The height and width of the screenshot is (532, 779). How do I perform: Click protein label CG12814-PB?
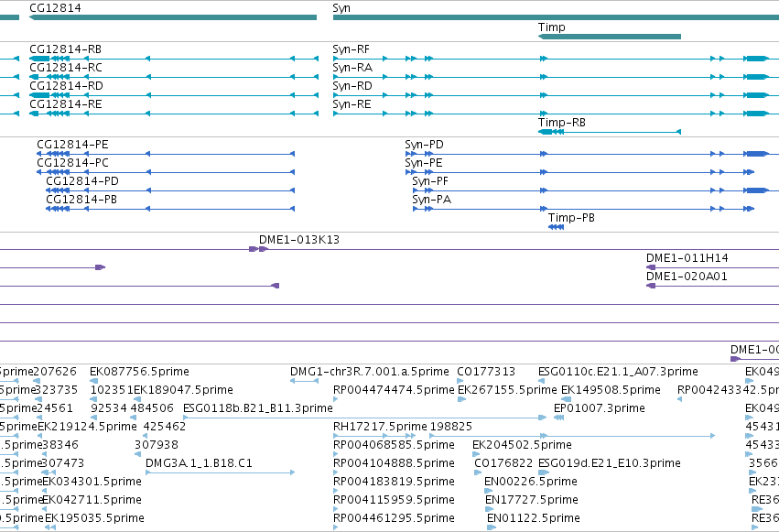tap(81, 200)
